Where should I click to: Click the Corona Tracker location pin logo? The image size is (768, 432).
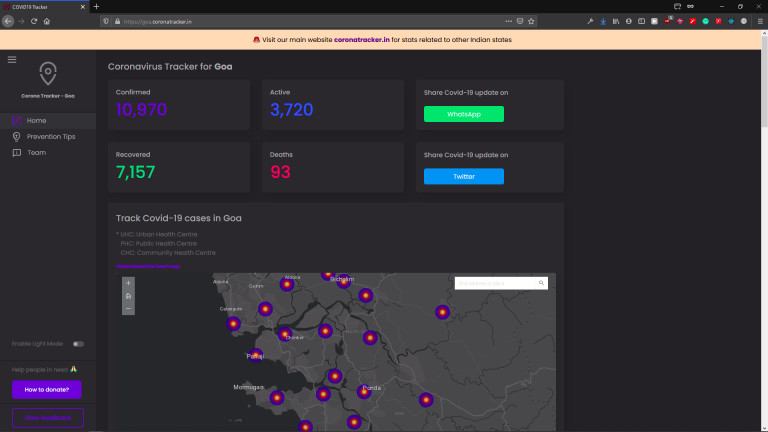click(48, 73)
